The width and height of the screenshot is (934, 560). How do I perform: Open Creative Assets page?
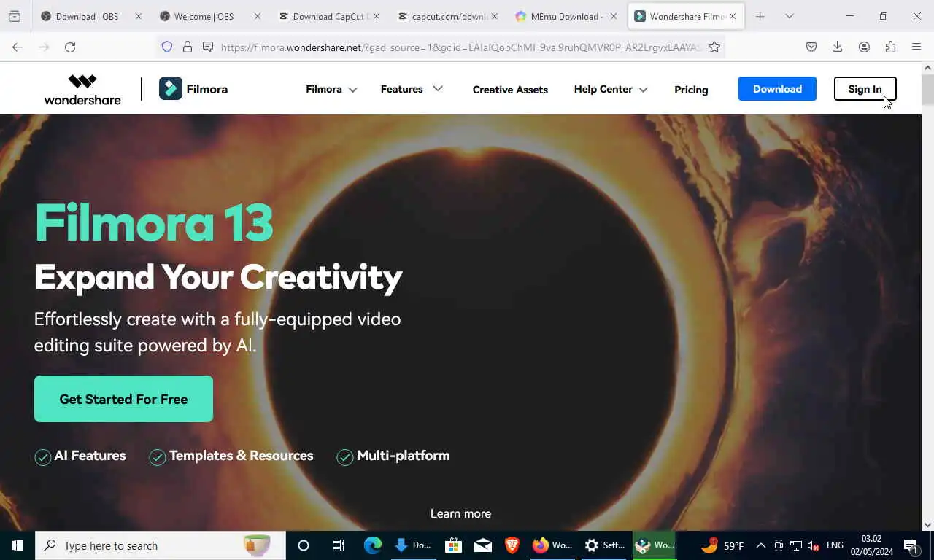point(510,90)
